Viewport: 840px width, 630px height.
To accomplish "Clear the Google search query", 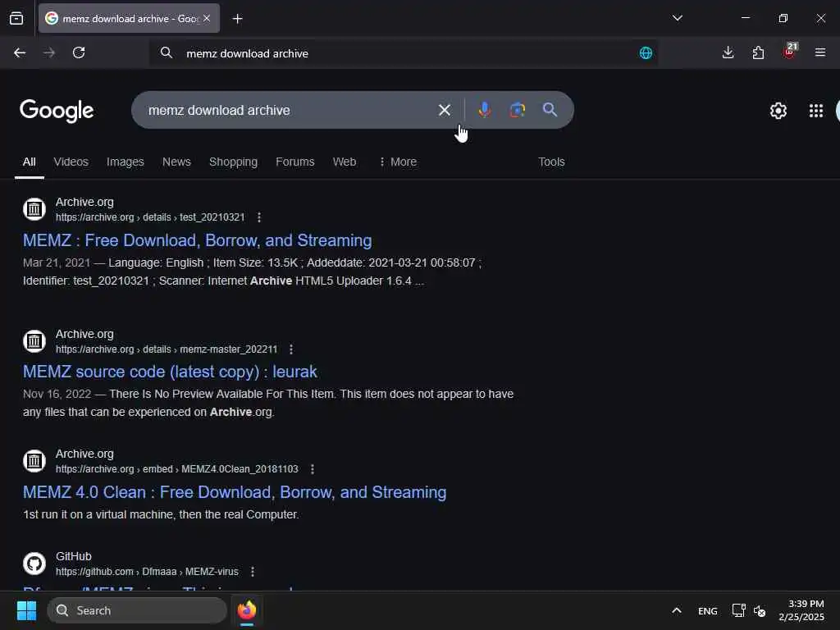I will tap(444, 110).
